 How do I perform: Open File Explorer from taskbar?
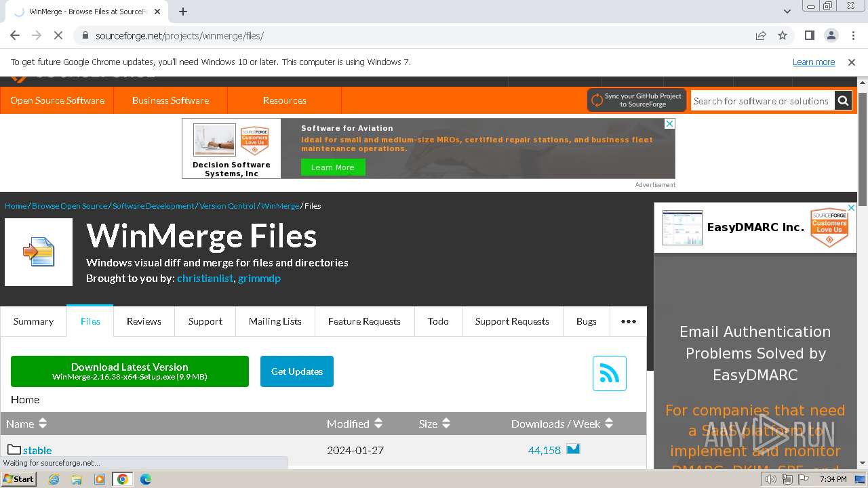tap(77, 479)
